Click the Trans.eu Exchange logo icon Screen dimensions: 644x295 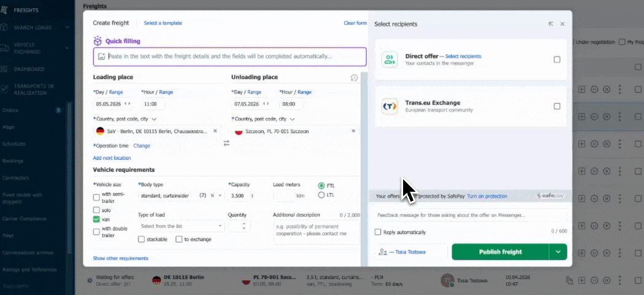[390, 106]
